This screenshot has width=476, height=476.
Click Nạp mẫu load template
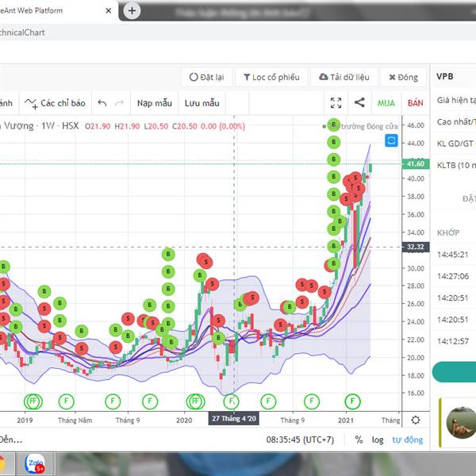pyautogui.click(x=155, y=103)
